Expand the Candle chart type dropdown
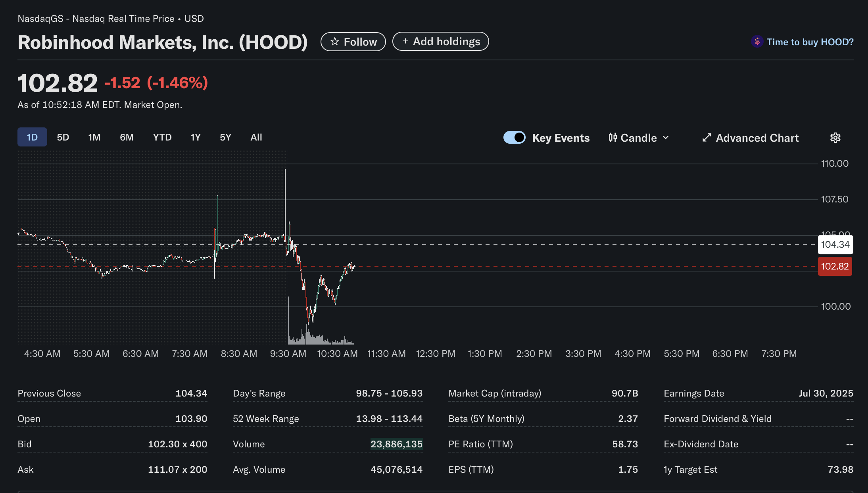The height and width of the screenshot is (493, 868). click(x=639, y=138)
